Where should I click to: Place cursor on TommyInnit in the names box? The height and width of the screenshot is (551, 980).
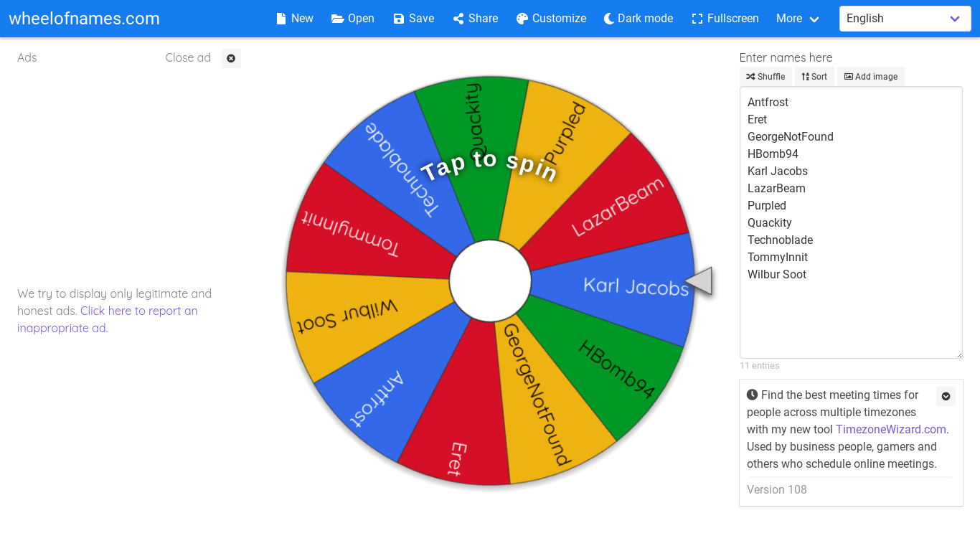(778, 258)
